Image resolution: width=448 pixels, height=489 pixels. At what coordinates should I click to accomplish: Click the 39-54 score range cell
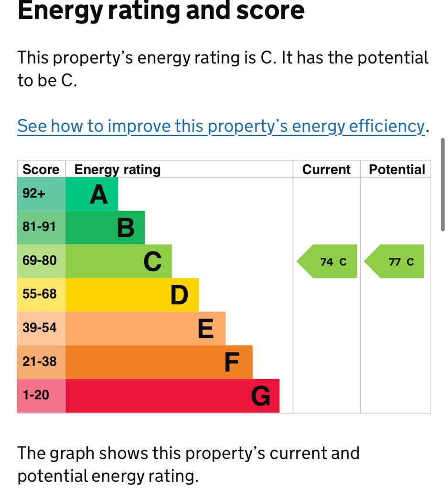point(42,329)
